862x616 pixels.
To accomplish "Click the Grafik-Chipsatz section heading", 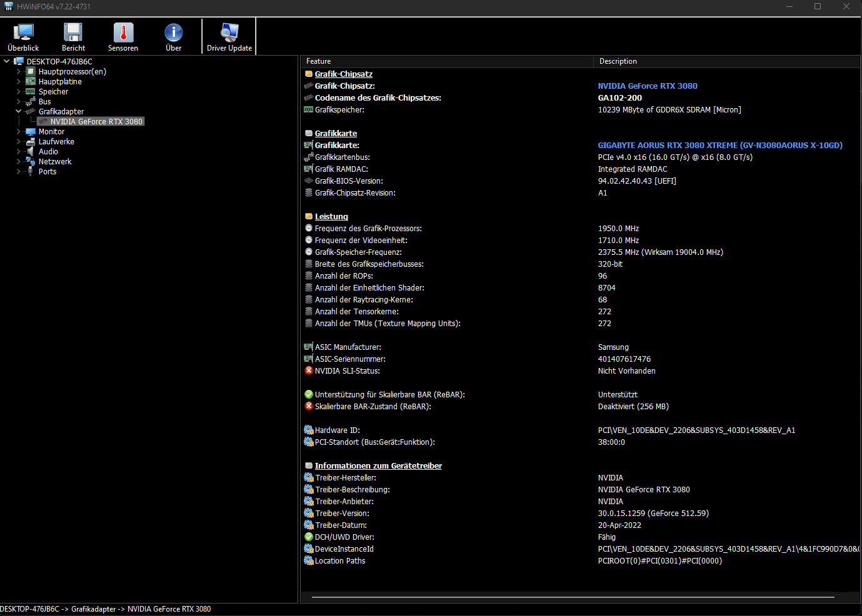I will click(344, 74).
